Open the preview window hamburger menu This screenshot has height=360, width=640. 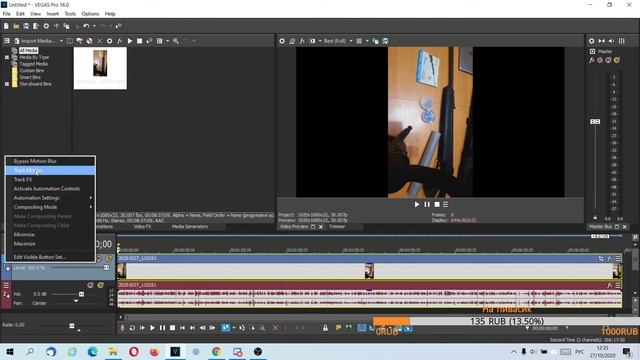pos(445,204)
